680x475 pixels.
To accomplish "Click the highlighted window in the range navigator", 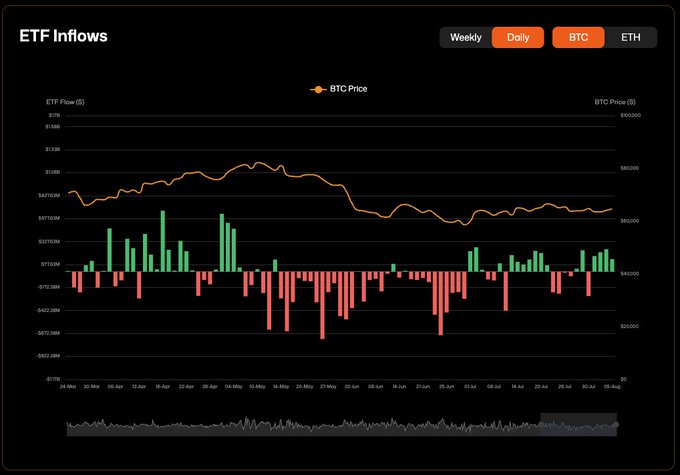I will pos(579,424).
